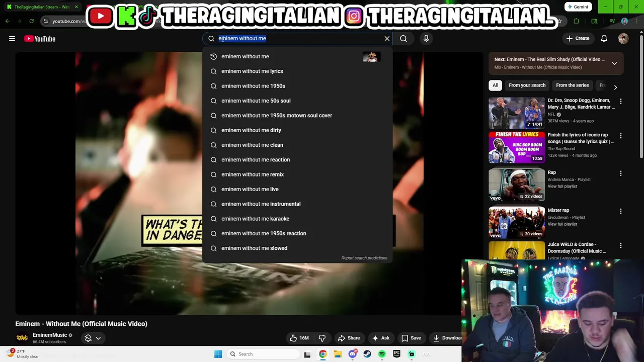Open the Gemini button in Chrome

click(577, 7)
